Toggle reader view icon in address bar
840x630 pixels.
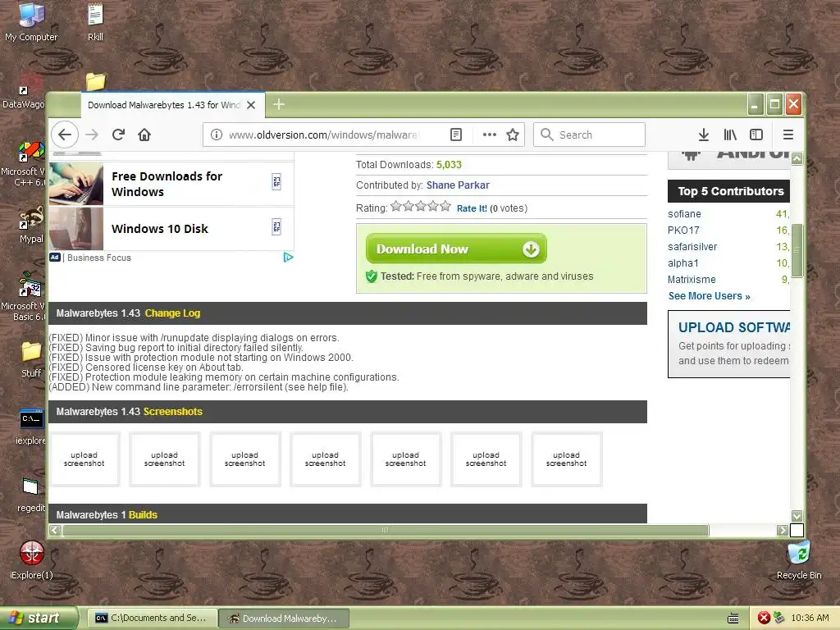pos(456,135)
